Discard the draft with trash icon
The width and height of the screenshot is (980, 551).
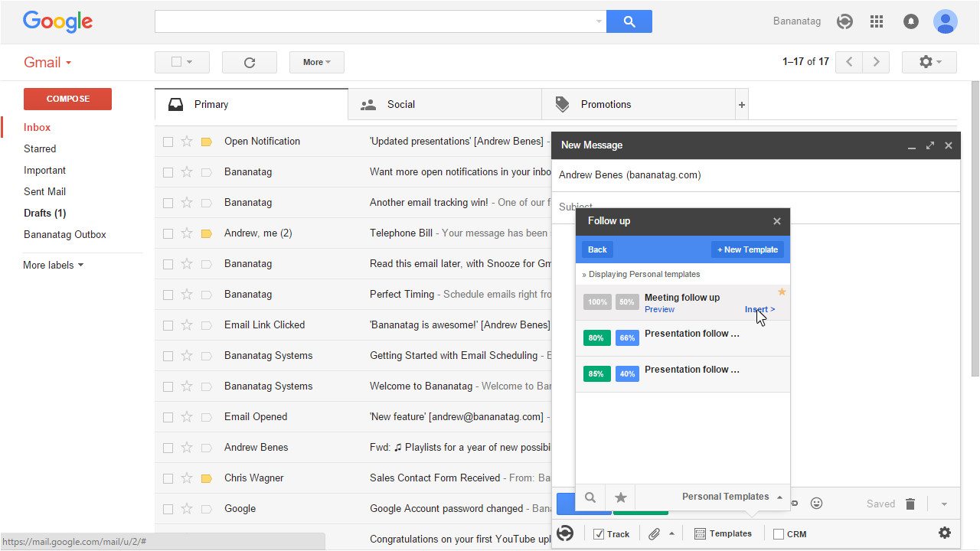tap(910, 504)
